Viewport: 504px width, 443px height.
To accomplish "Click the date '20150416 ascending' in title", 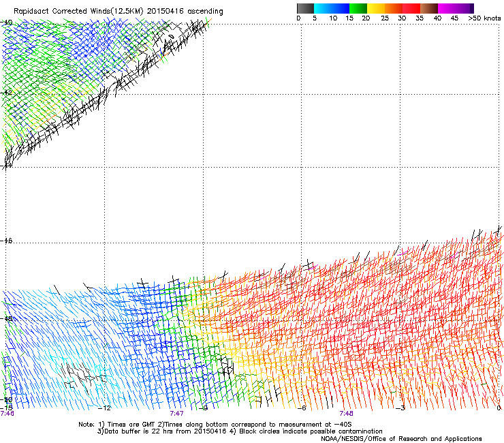I will pos(185,12).
